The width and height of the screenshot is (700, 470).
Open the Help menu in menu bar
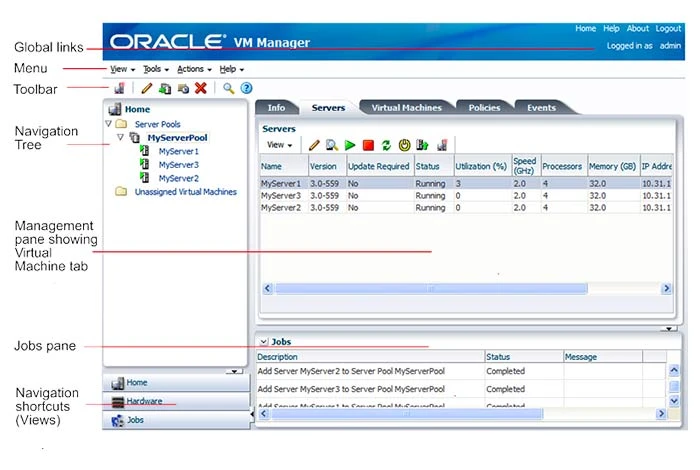tap(231, 69)
